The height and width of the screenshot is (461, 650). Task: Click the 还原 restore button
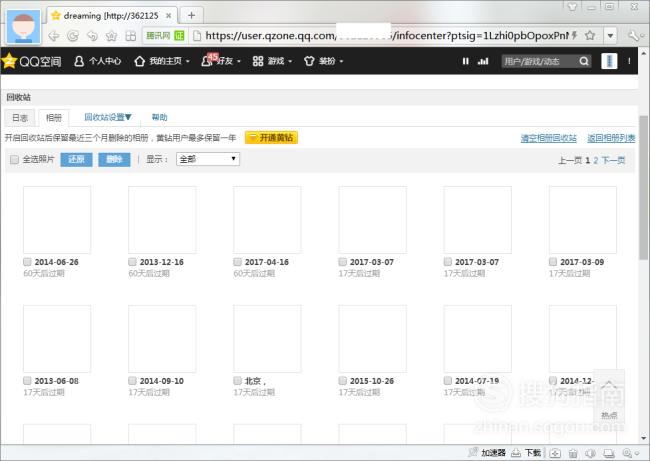pyautogui.click(x=76, y=159)
